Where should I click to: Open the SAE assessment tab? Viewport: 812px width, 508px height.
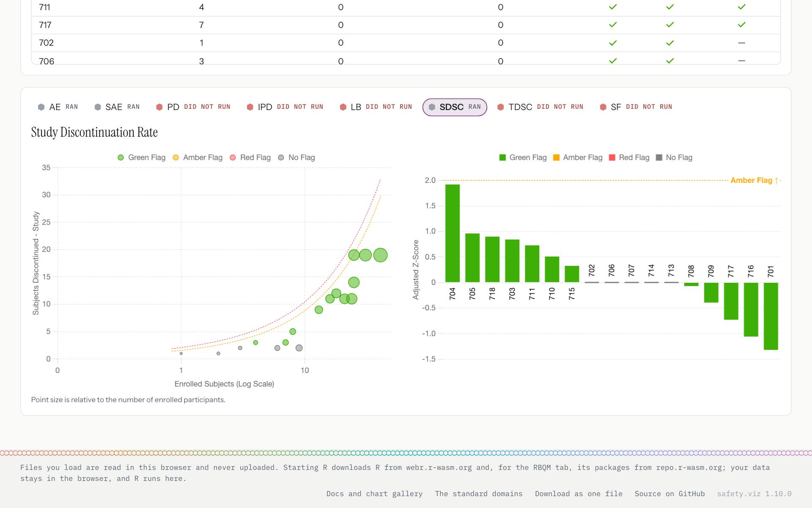tap(117, 107)
